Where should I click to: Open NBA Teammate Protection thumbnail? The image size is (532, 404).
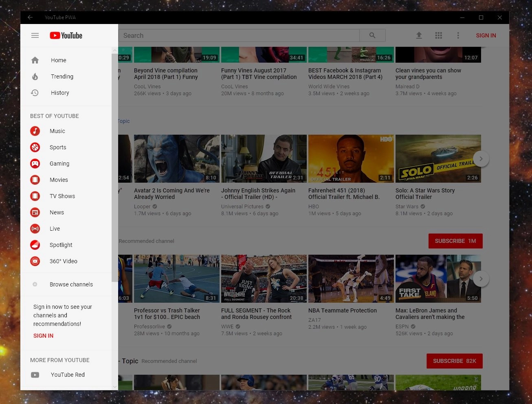(351, 279)
